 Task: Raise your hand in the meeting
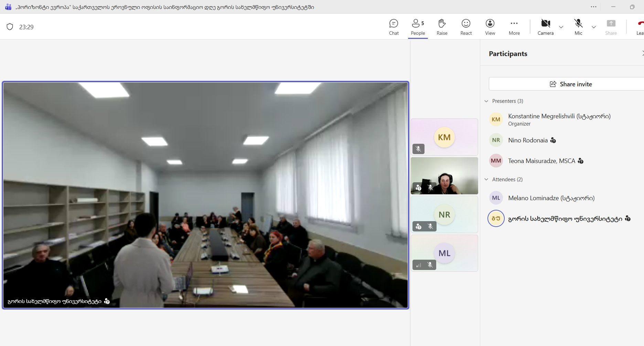(x=442, y=27)
